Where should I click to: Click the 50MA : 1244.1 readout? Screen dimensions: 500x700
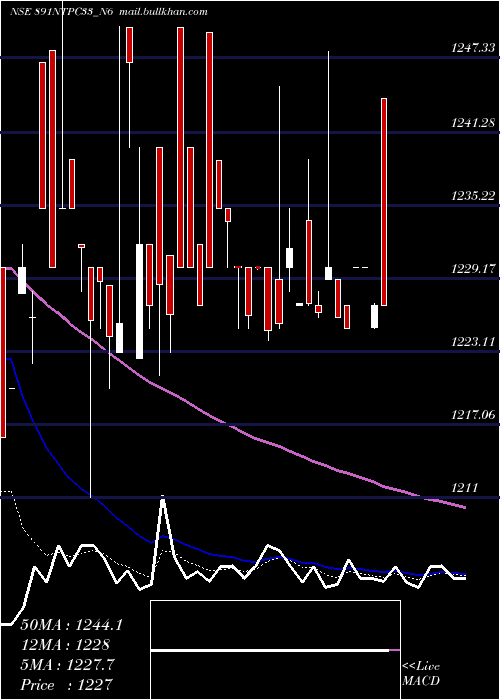coord(71,625)
